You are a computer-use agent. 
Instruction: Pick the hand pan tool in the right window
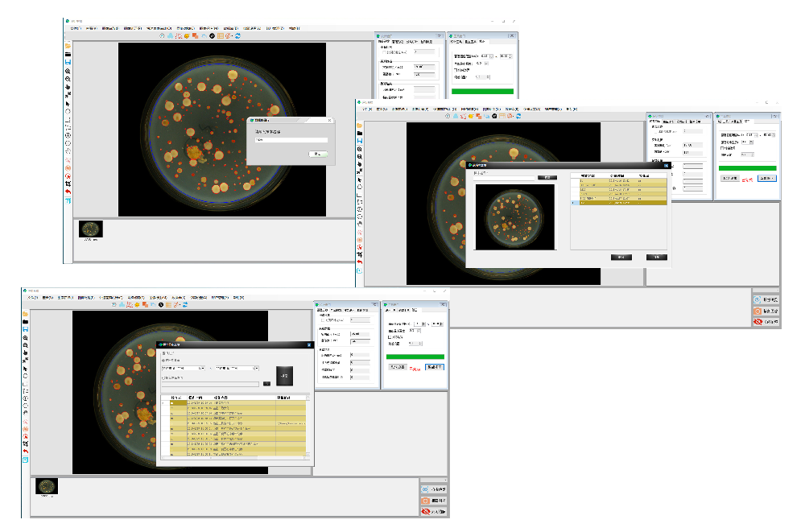pos(359,165)
